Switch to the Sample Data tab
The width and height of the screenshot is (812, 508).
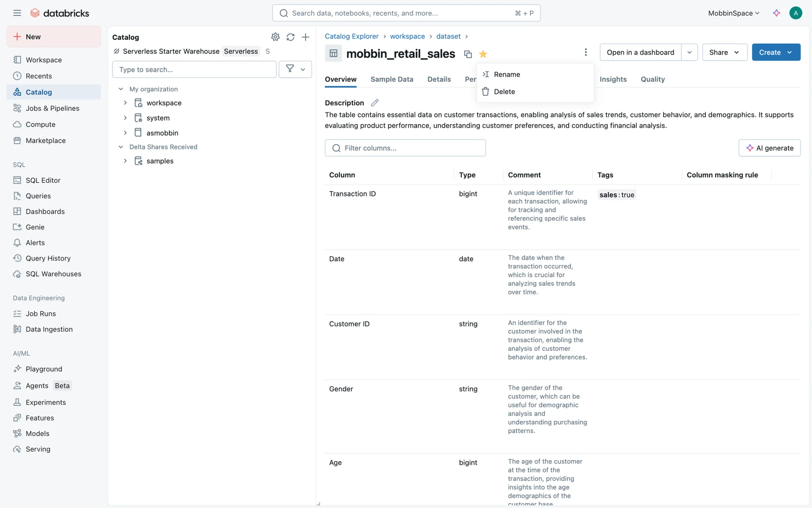pyautogui.click(x=392, y=79)
